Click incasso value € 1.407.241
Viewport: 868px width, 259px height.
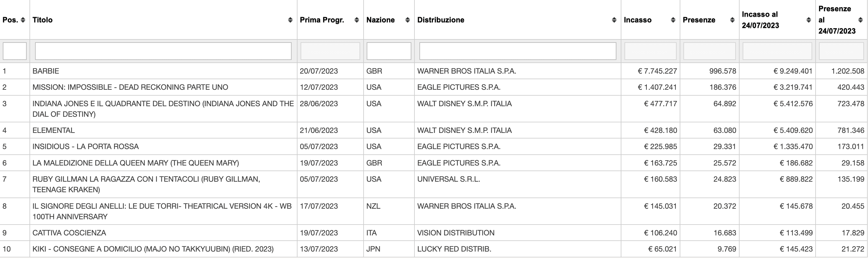657,87
